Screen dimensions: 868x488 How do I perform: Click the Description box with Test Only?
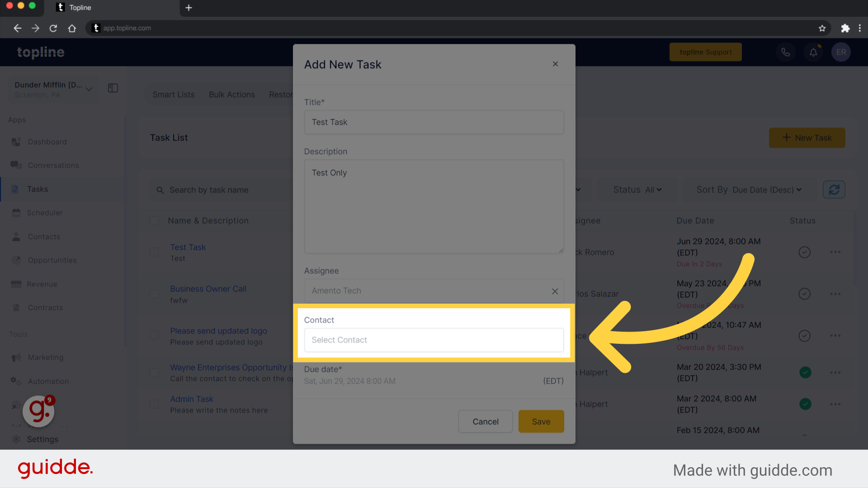point(434,206)
